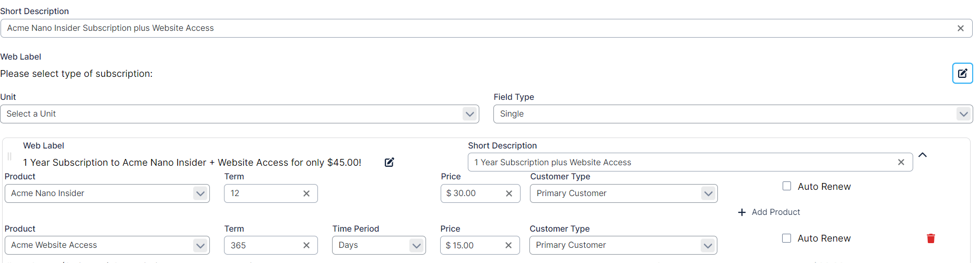Collapse the subscription option panel
The height and width of the screenshot is (263, 980).
pos(923,155)
